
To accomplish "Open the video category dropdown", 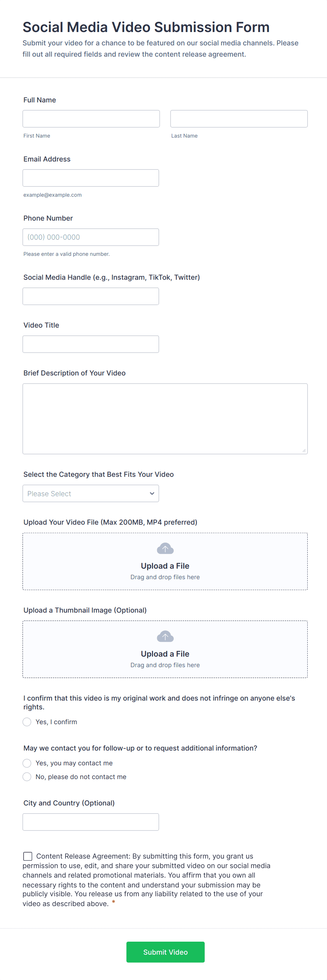I will click(x=90, y=493).
